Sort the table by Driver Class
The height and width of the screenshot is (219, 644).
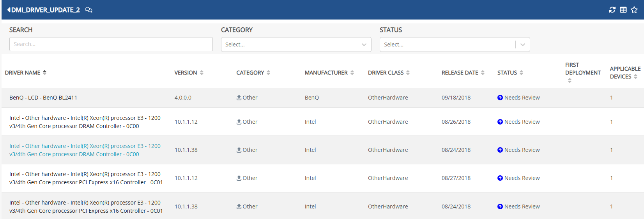pos(389,73)
